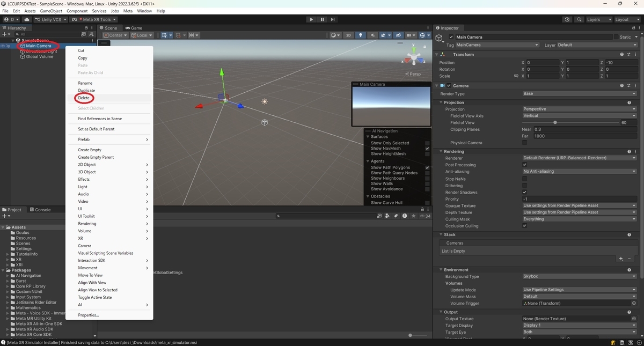This screenshot has width=644, height=346.
Task: Click the object picker for Output Texture
Action: pyautogui.click(x=634, y=319)
